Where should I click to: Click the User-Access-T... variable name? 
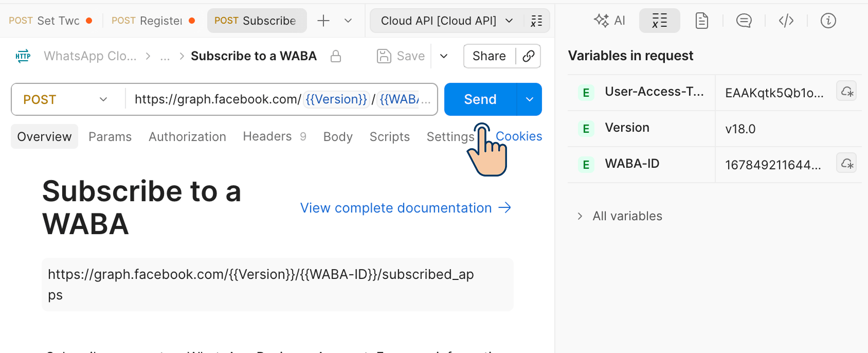click(x=654, y=92)
